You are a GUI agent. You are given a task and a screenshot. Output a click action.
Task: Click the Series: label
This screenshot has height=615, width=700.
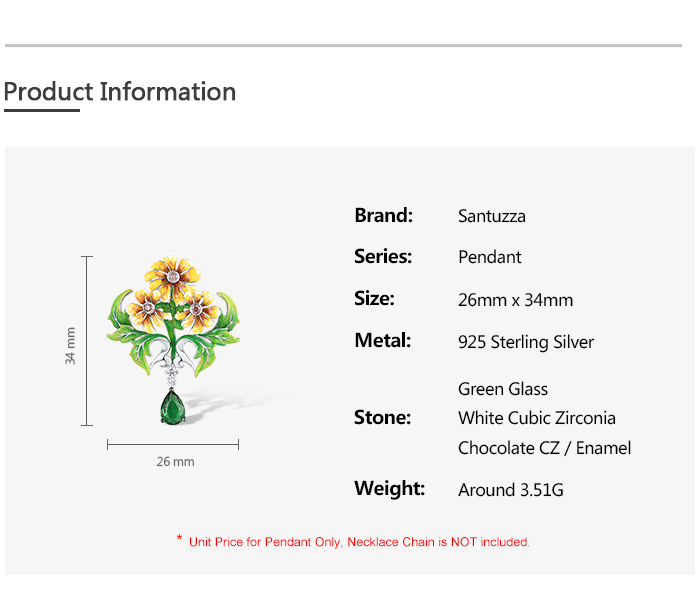tap(383, 257)
